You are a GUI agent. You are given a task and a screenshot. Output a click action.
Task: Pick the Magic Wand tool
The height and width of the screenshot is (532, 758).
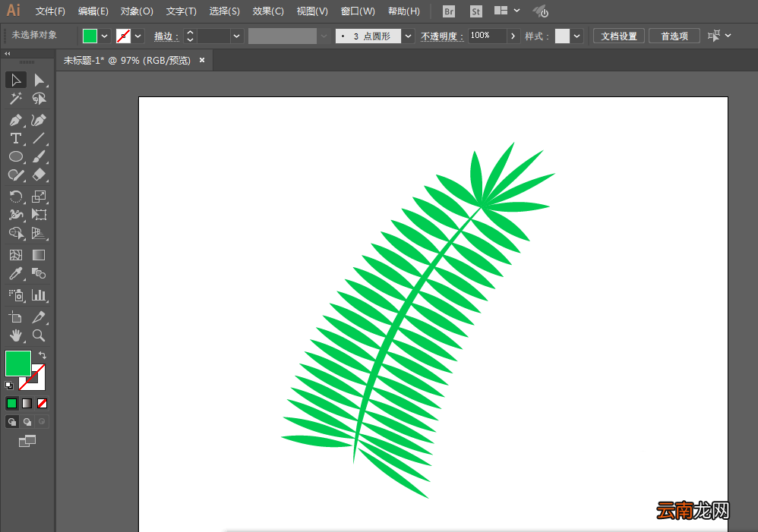(x=16, y=99)
